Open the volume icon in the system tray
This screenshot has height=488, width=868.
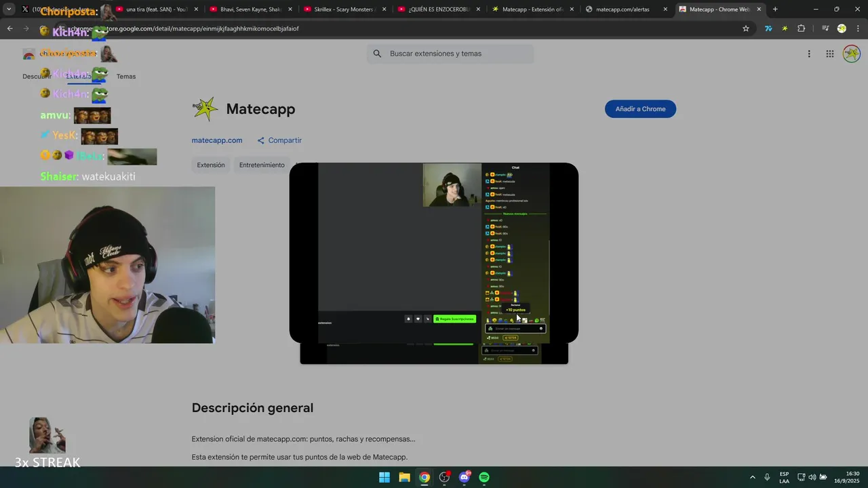812,477
